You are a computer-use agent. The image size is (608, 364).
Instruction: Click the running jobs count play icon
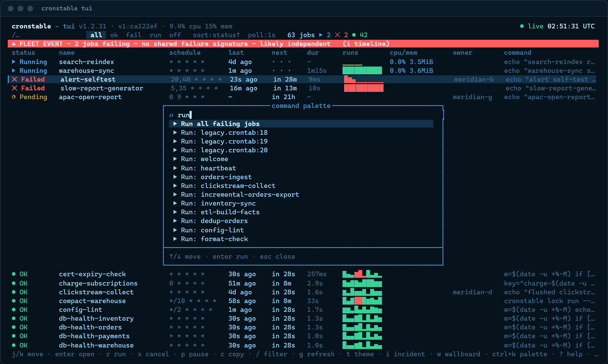tap(321, 35)
